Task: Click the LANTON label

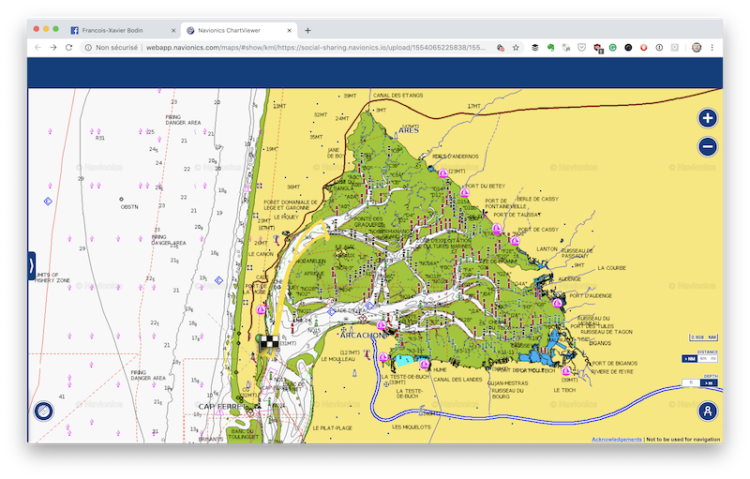Action: pos(547,249)
